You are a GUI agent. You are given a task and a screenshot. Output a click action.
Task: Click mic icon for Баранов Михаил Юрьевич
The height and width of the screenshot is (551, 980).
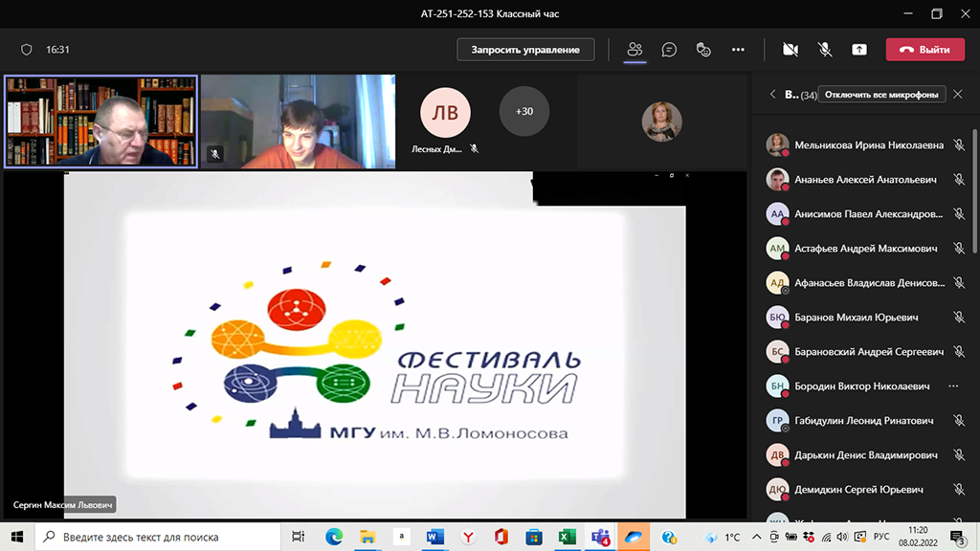click(x=959, y=318)
